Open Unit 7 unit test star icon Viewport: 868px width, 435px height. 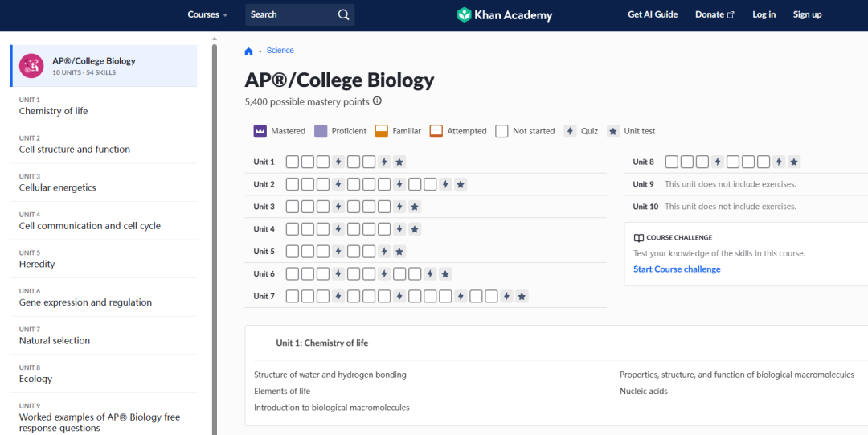point(522,297)
